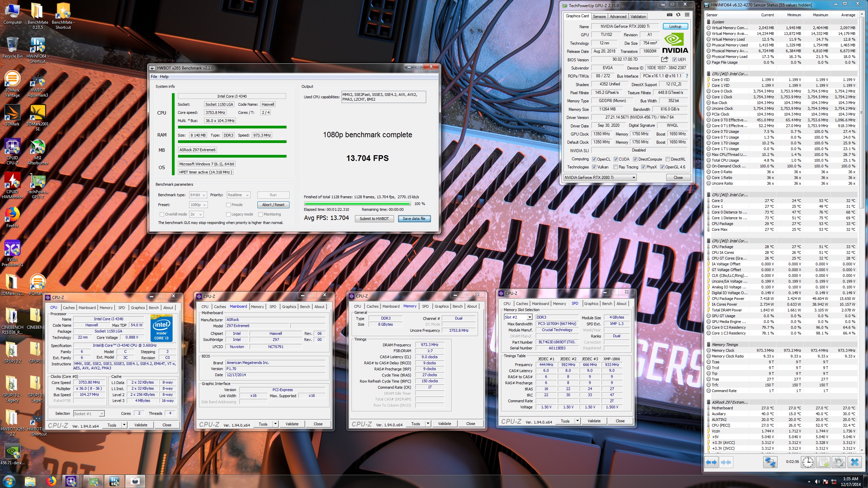Open CPUID HWMonitor desktop icon
This screenshot has width=868, height=488.
coord(12,186)
